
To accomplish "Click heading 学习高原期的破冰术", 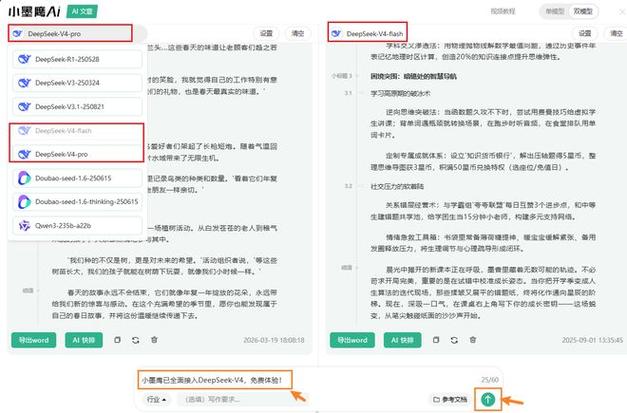I will 401,94.
